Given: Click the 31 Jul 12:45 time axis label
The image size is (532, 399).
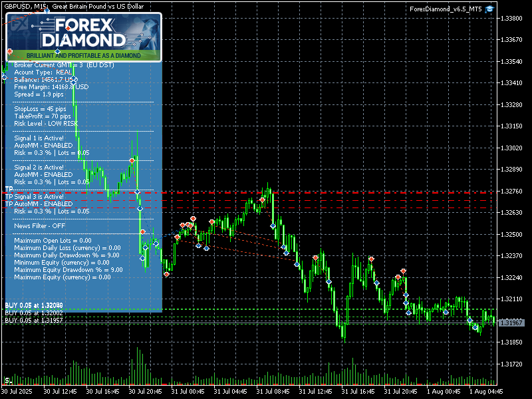Looking at the screenshot, I should click(315, 392).
